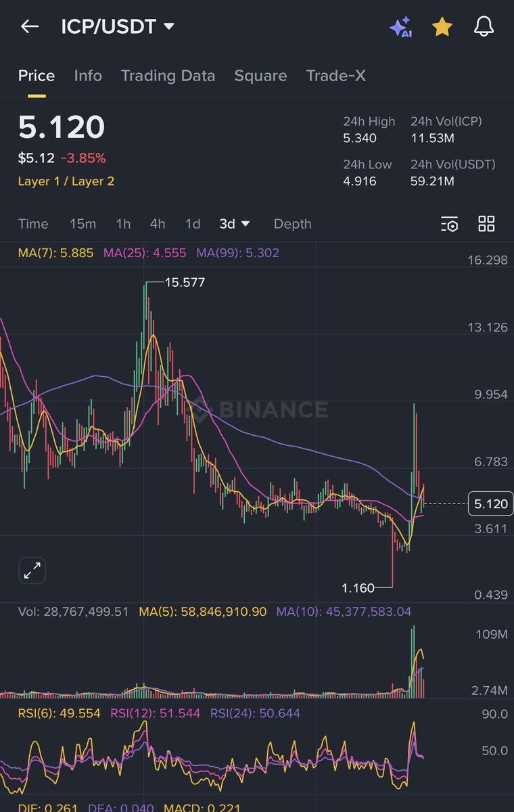Open the Trading Data tab
514x812 pixels.
pyautogui.click(x=168, y=76)
